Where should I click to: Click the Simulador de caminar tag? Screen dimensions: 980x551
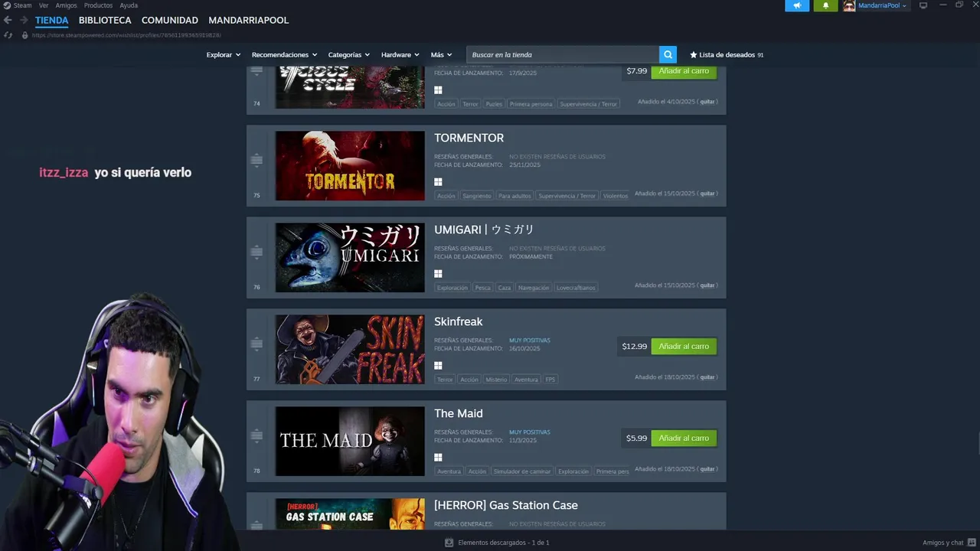click(x=521, y=471)
